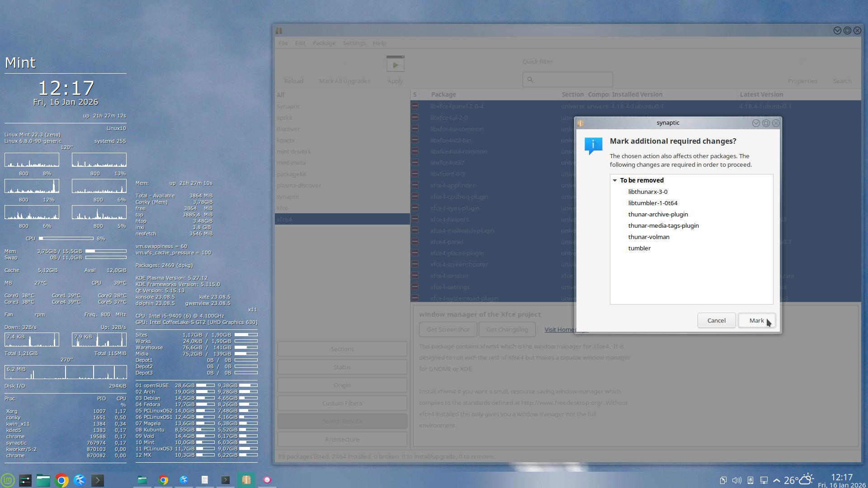Screen dimensions: 868x488
Task: Collapse the 'To be removed' tree
Action: 615,180
